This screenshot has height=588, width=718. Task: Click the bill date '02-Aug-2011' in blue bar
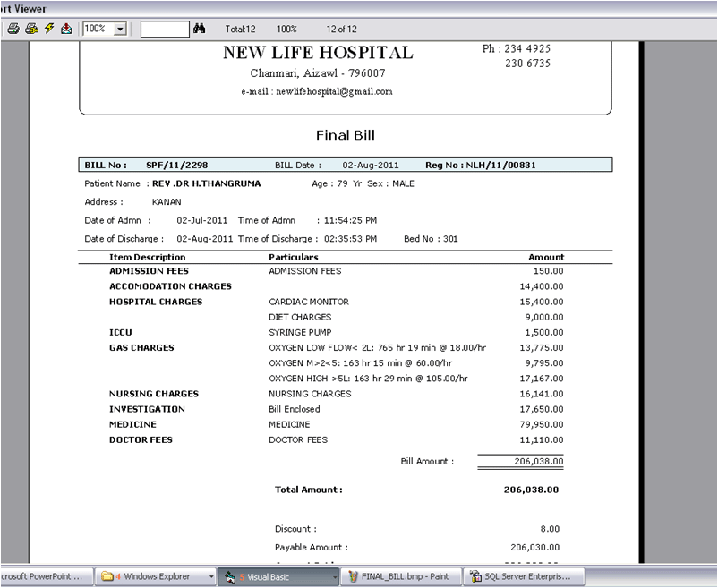click(371, 166)
